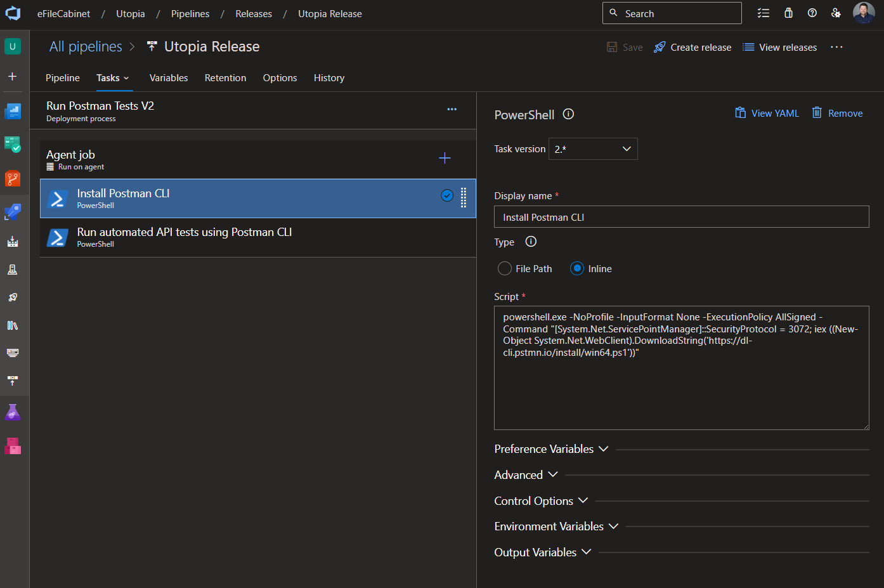Open the Repos sidebar icon
The height and width of the screenshot is (588, 884).
(x=13, y=178)
